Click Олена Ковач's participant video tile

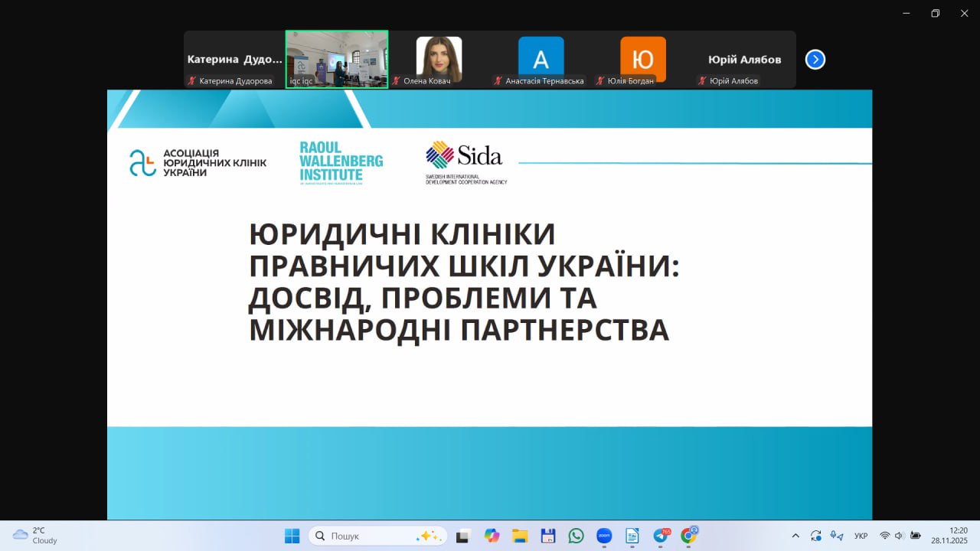(x=439, y=60)
